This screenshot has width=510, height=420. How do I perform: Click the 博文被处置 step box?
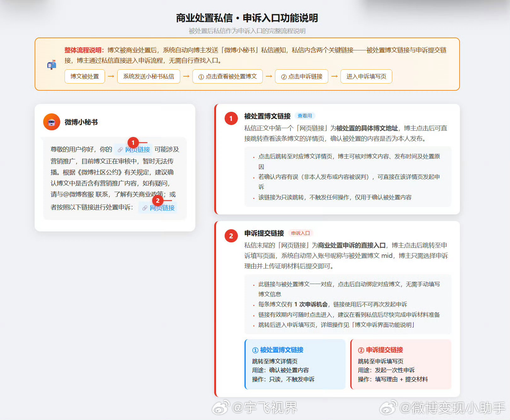coord(85,76)
